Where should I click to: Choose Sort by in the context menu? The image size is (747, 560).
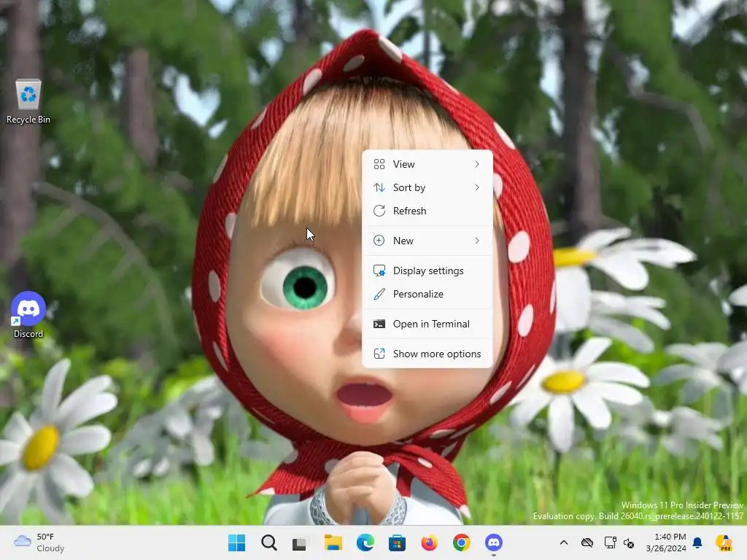pyautogui.click(x=427, y=187)
